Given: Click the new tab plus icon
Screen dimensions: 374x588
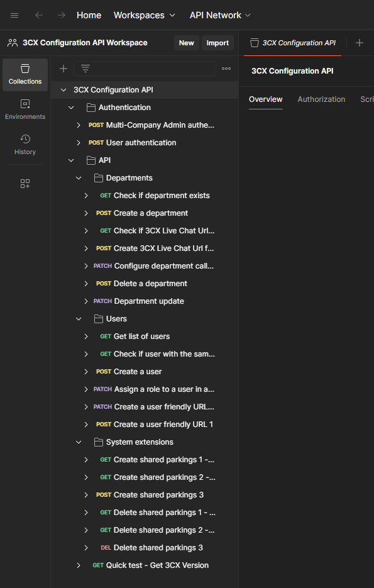Looking at the screenshot, I should (360, 43).
